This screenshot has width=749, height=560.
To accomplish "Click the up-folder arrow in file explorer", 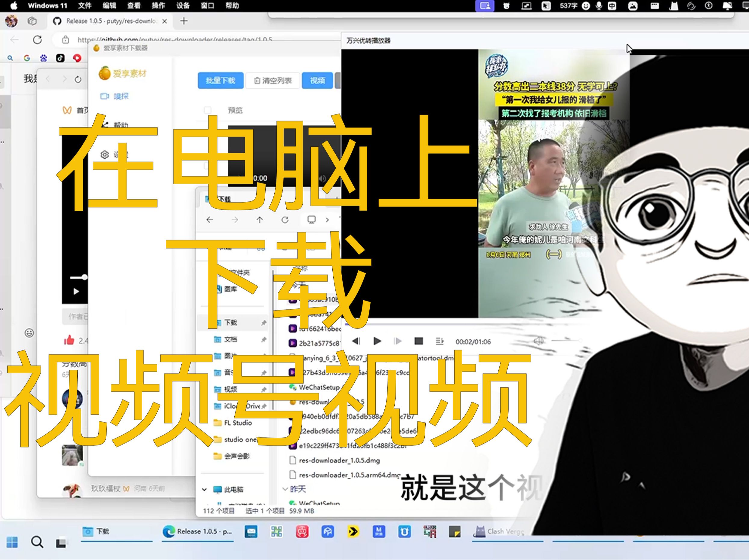I will point(259,220).
